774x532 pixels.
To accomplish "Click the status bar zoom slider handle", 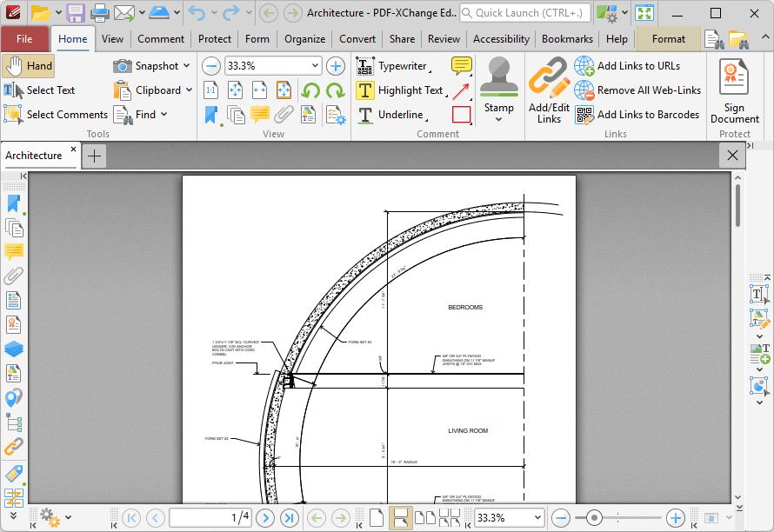I will tap(594, 518).
